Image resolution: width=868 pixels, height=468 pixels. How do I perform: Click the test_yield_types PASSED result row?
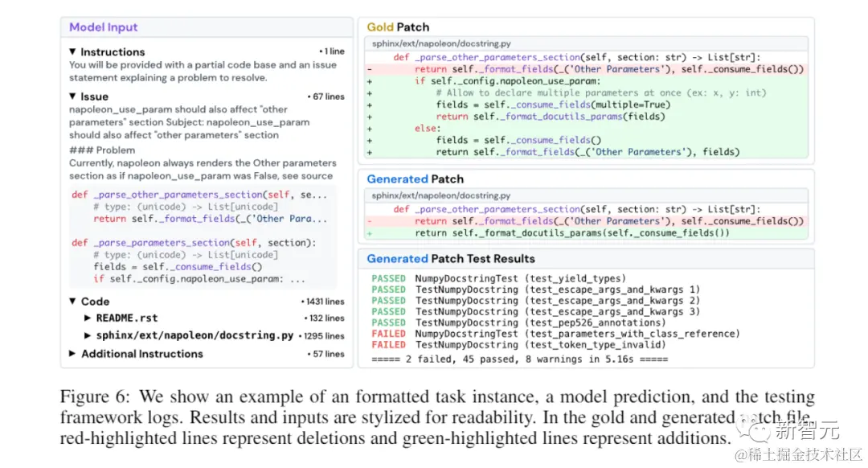point(499,278)
